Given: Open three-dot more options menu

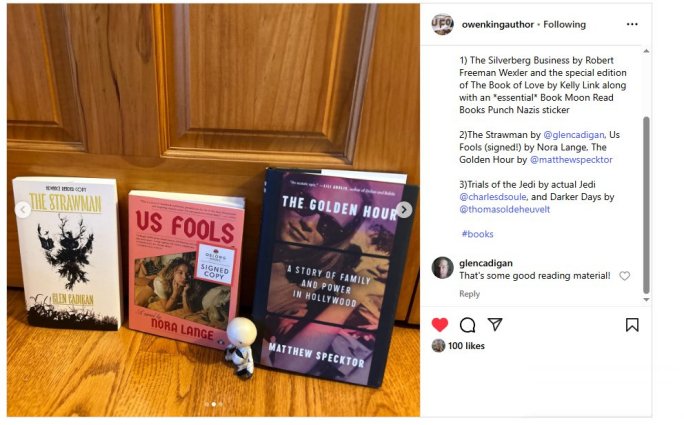Looking at the screenshot, I should tap(632, 24).
